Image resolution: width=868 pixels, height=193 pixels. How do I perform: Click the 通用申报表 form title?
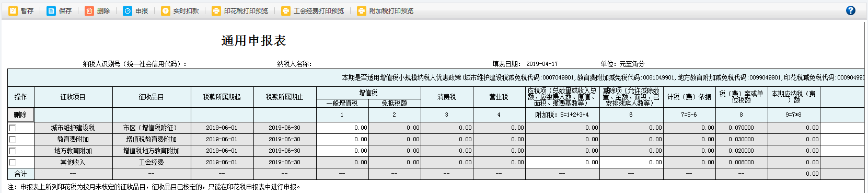click(253, 41)
